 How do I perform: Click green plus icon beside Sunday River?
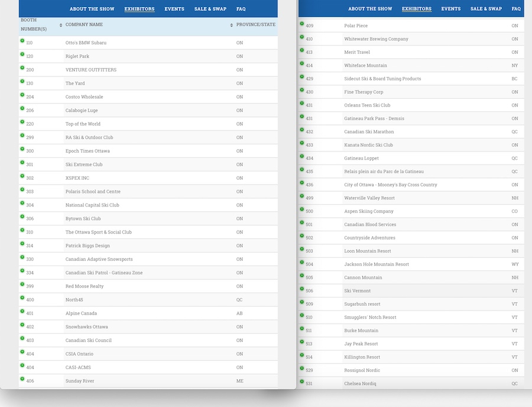[x=22, y=379]
